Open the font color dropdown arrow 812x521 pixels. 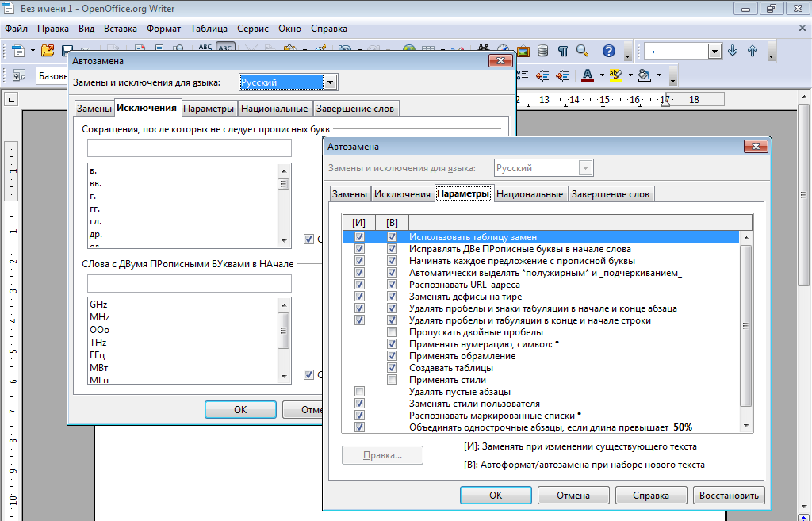(x=602, y=75)
